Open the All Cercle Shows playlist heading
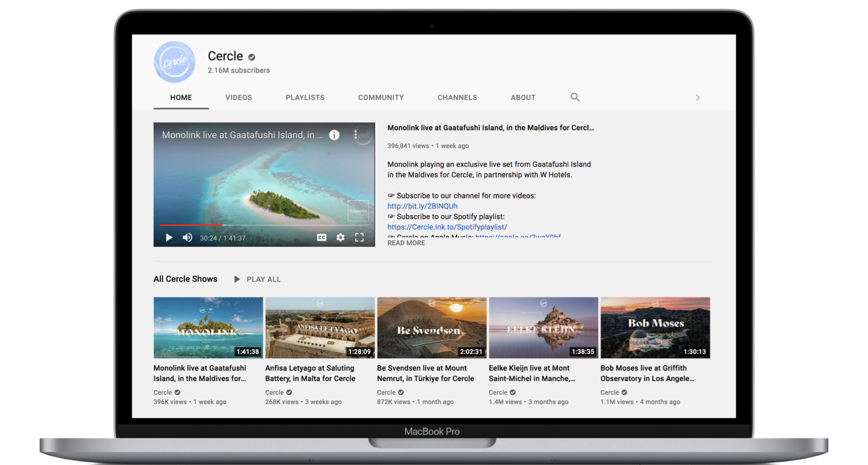 [x=185, y=279]
